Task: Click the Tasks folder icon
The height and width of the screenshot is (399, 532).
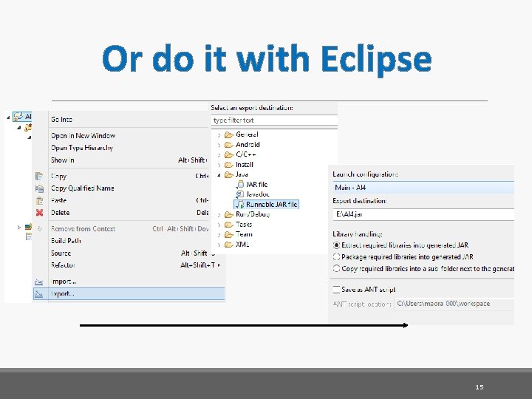Action: click(229, 225)
